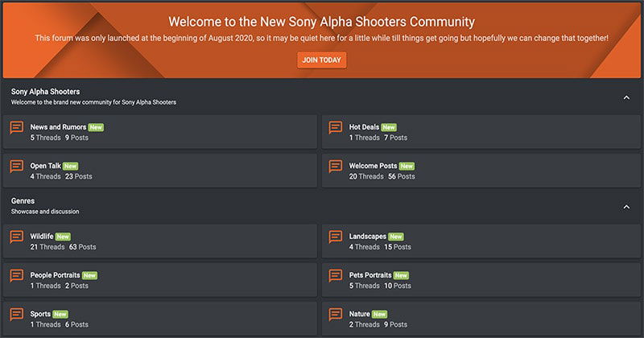Open the Sony Alpha Shooters category heading
This screenshot has height=338, width=644.
(x=45, y=92)
